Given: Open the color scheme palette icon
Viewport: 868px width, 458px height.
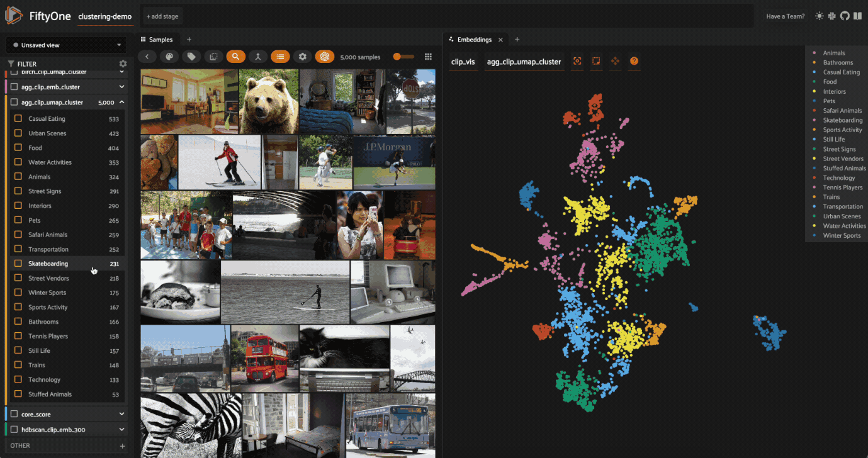Looking at the screenshot, I should click(169, 57).
